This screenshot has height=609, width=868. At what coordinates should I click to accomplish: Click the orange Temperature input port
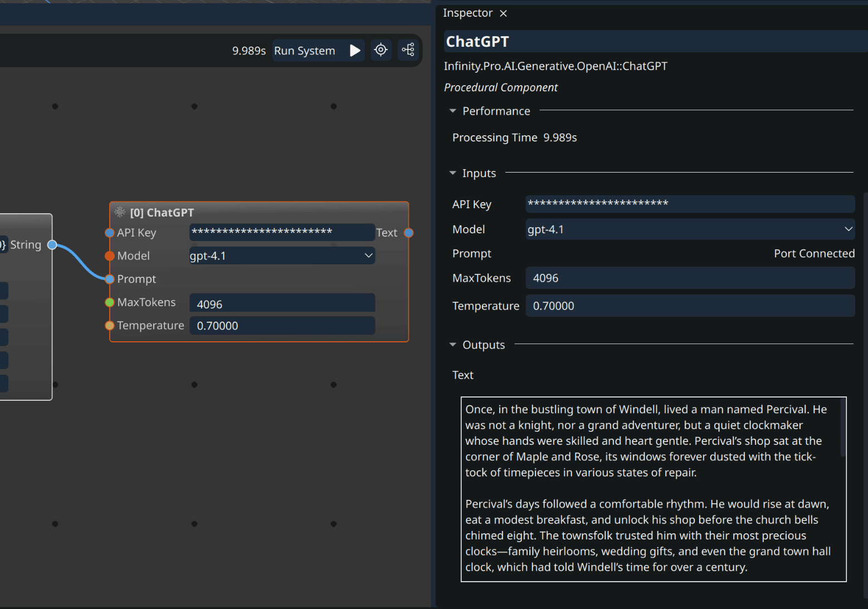coord(109,326)
